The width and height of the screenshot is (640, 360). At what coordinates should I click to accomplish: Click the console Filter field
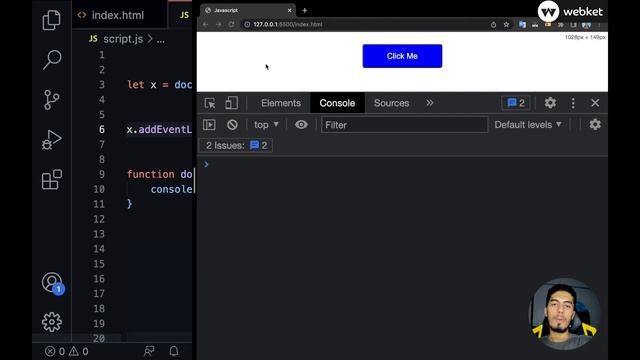coord(404,124)
